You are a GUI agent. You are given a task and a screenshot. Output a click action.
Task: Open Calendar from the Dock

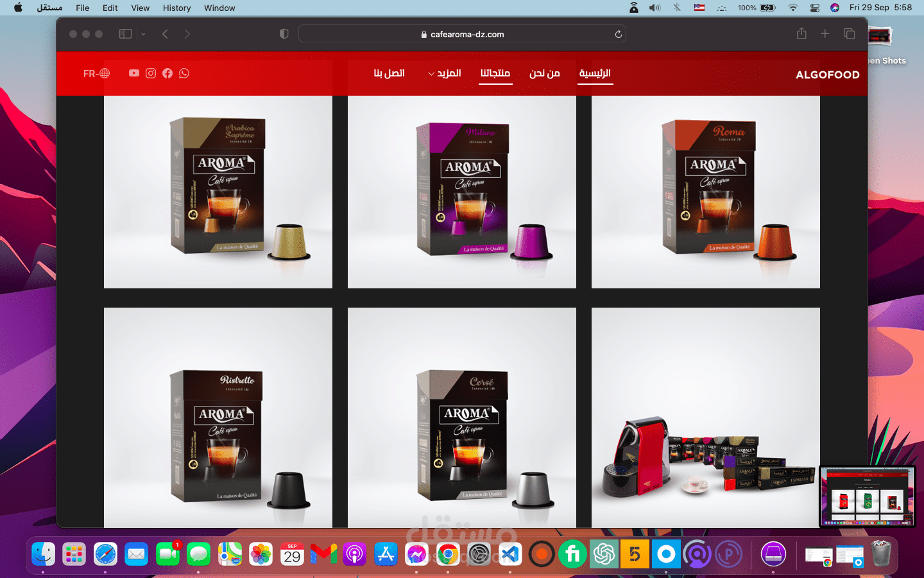click(292, 554)
